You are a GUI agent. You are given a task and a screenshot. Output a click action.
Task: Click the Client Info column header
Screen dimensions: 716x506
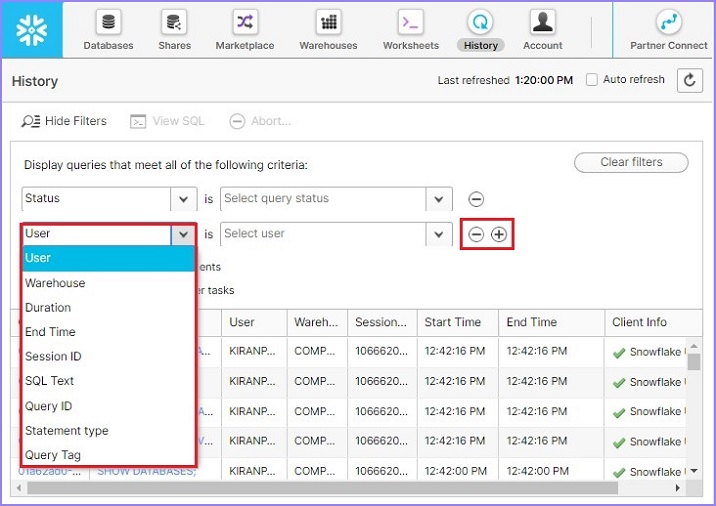pos(653,322)
